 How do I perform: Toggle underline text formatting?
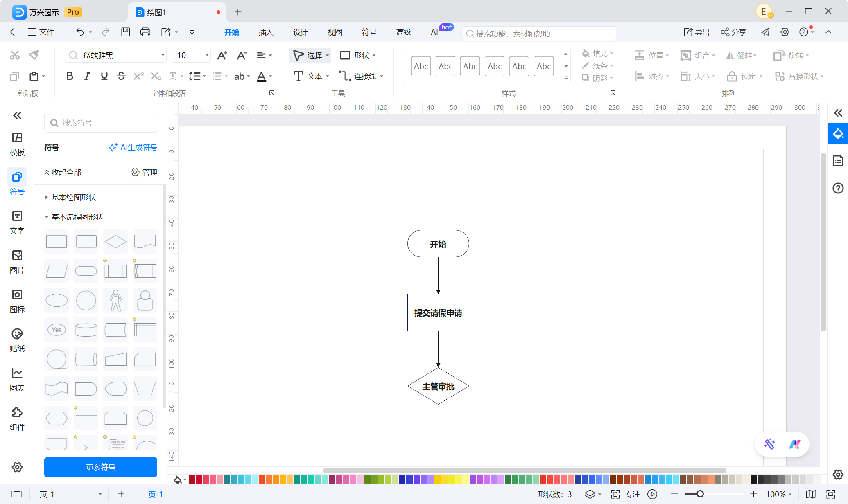pos(104,76)
